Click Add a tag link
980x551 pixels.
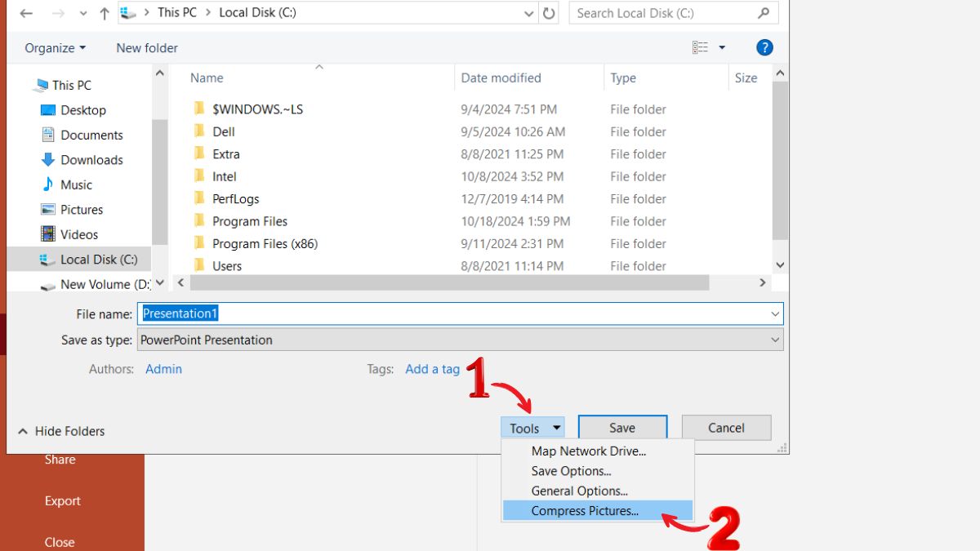coord(433,369)
